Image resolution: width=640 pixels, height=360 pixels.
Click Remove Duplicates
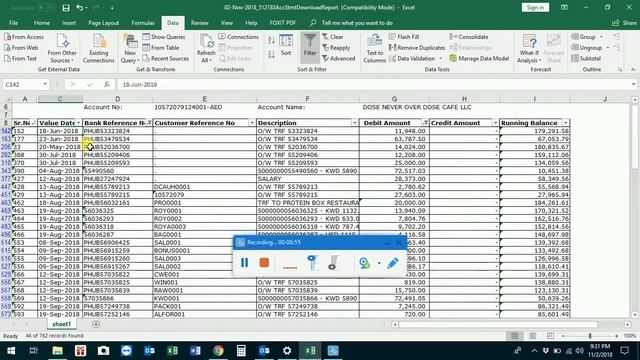point(417,48)
